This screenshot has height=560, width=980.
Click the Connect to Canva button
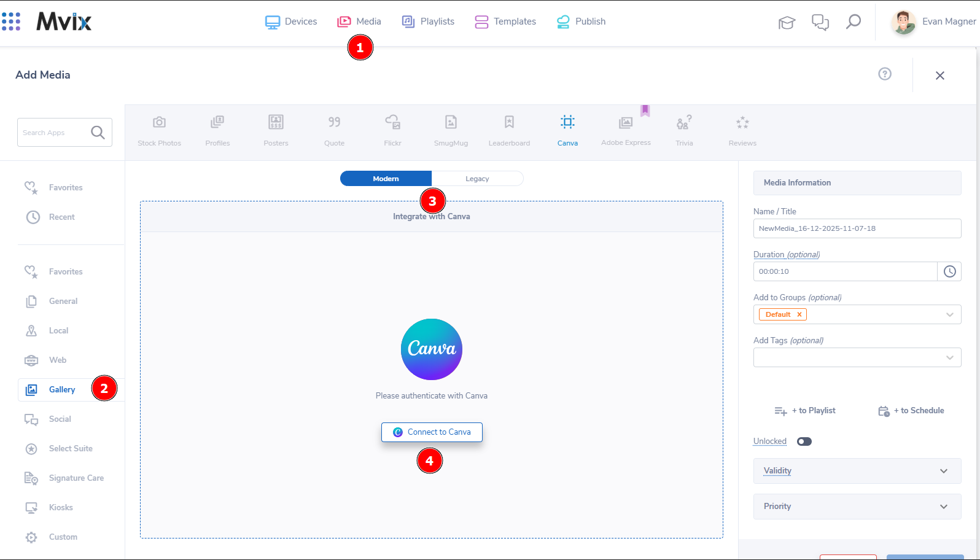[432, 432]
